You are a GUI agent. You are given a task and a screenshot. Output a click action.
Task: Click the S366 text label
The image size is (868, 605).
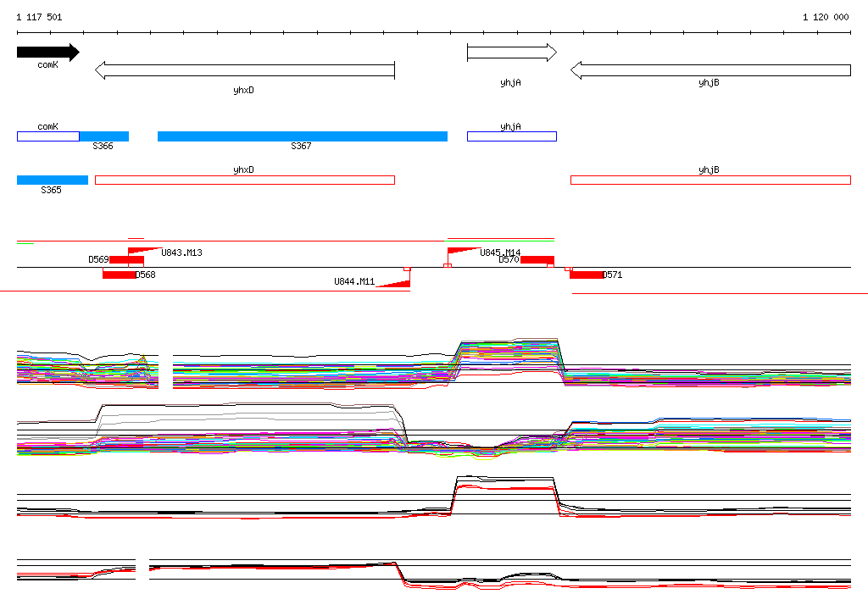click(103, 146)
